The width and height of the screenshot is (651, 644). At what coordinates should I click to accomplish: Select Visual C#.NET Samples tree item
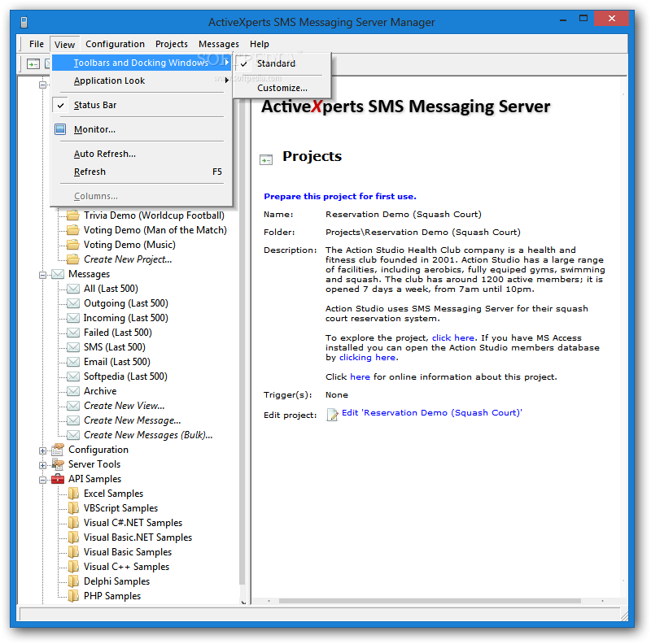[x=133, y=523]
